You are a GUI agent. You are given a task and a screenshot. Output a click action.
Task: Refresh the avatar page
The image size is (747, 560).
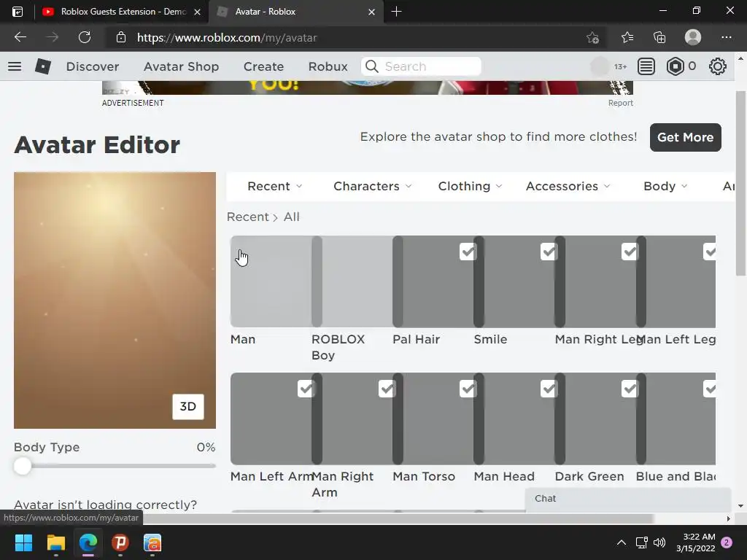pyautogui.click(x=85, y=37)
